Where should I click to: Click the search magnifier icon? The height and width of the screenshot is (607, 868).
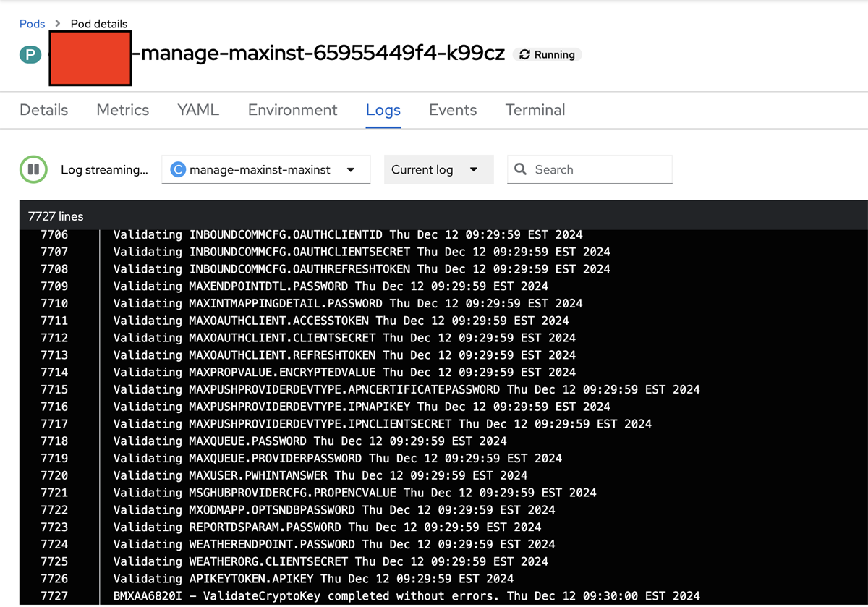pos(520,169)
